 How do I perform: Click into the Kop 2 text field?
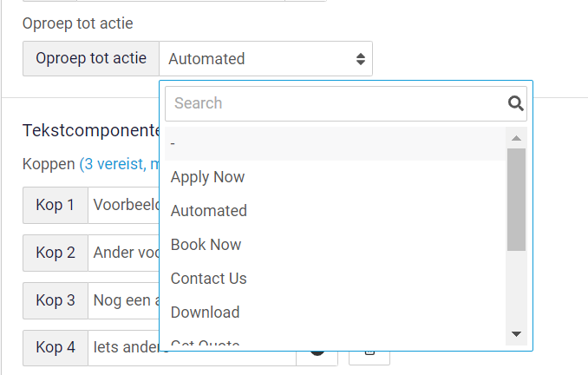click(124, 253)
